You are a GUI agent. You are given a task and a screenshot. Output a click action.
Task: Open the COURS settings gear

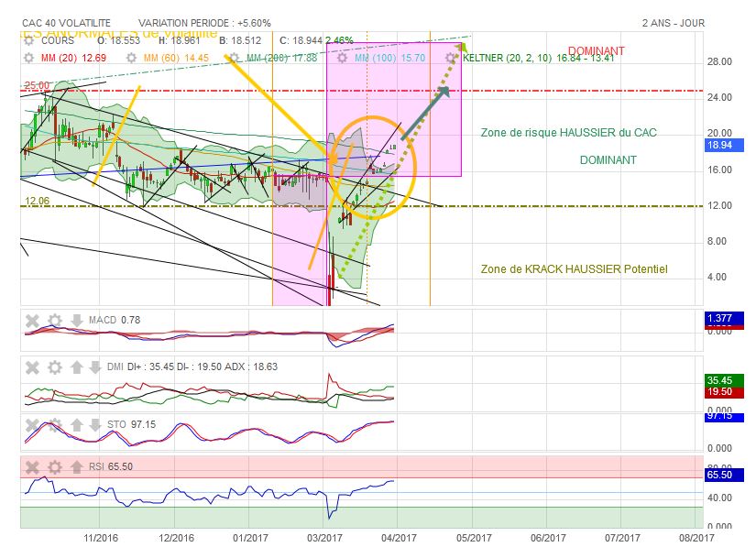point(29,40)
